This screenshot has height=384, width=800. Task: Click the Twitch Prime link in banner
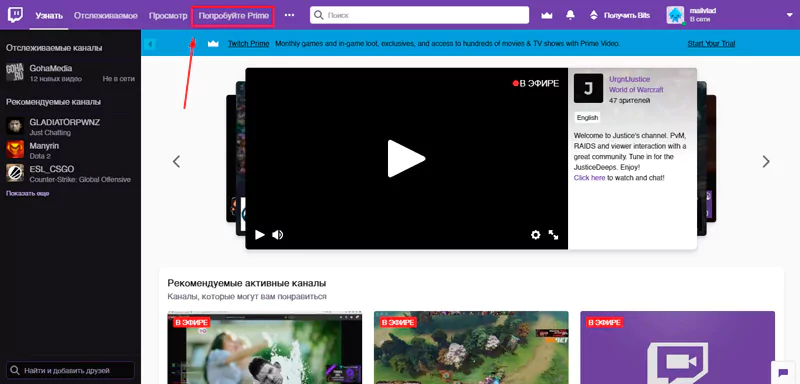(x=248, y=44)
